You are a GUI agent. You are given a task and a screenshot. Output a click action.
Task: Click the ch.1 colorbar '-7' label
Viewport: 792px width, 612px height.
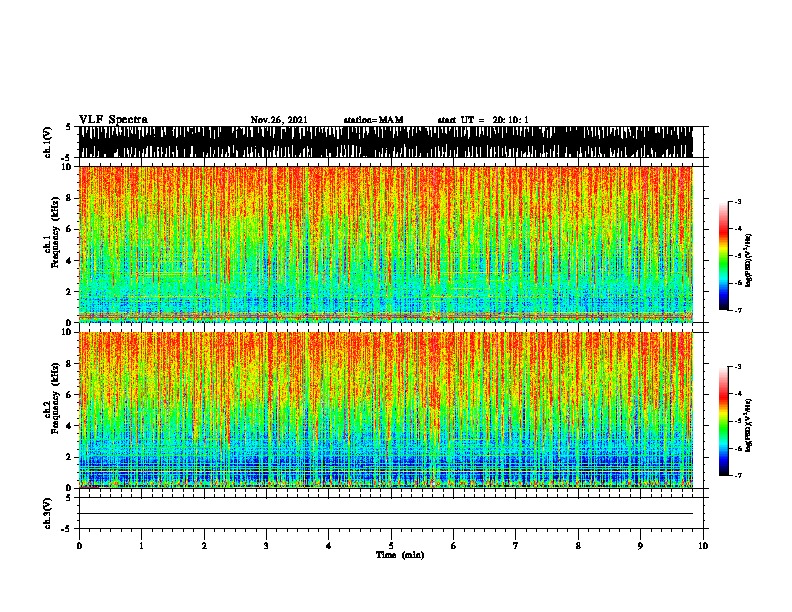tap(738, 310)
